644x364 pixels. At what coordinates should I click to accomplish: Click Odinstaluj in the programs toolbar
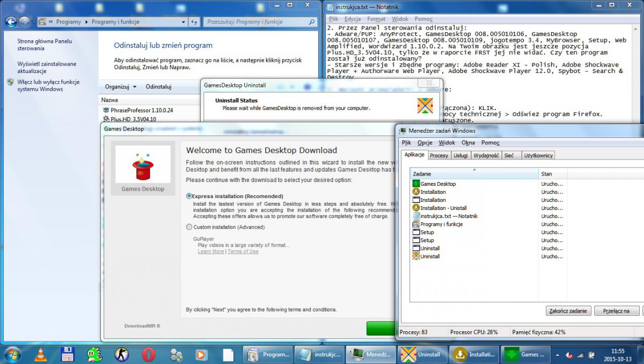pyautogui.click(x=158, y=86)
